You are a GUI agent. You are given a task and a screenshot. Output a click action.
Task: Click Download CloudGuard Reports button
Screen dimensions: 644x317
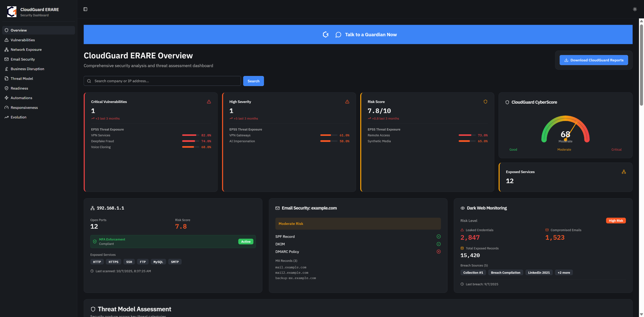[x=593, y=60]
